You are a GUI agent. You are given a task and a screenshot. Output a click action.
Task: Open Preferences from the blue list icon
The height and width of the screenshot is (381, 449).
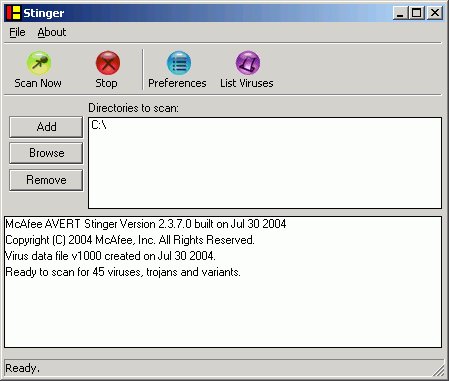point(179,63)
